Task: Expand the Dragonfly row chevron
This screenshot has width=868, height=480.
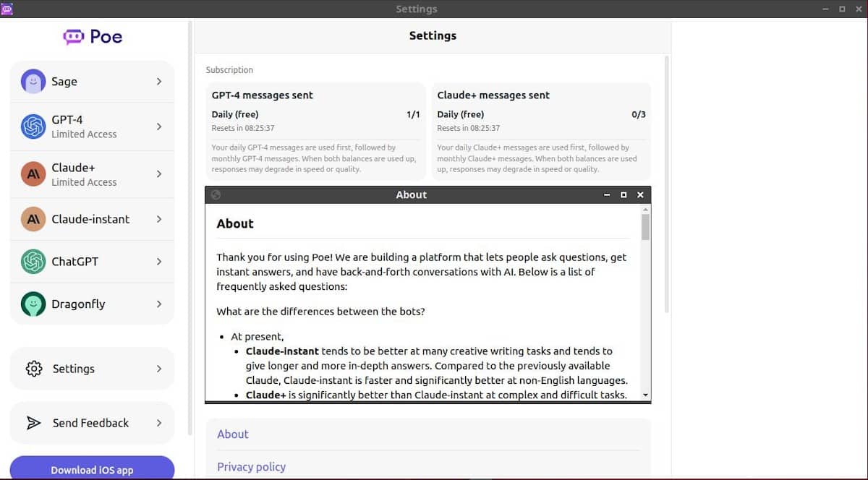Action: point(159,304)
